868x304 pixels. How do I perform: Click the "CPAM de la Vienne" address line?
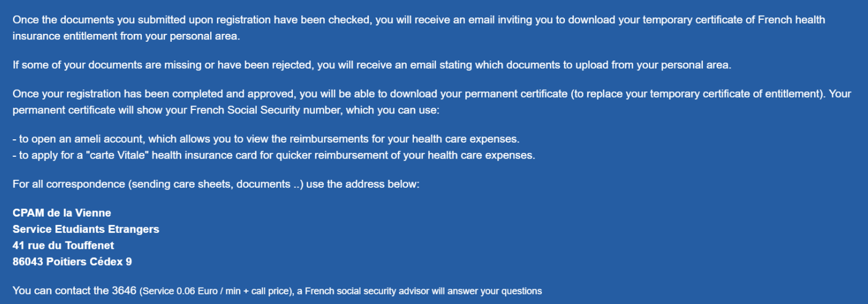[61, 213]
